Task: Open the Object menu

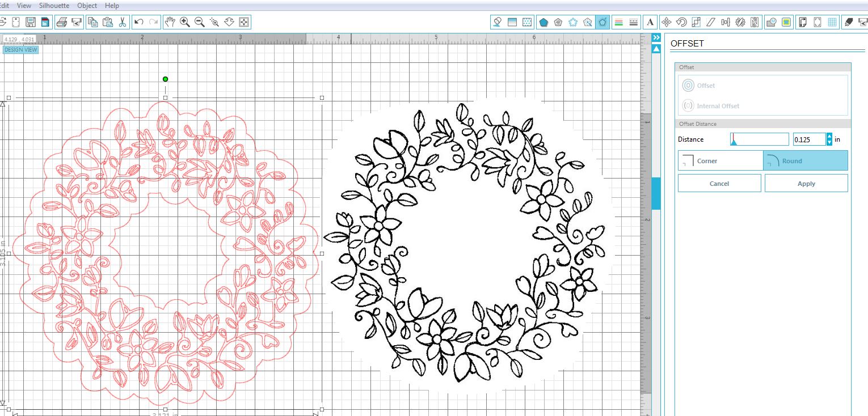Action: click(87, 6)
